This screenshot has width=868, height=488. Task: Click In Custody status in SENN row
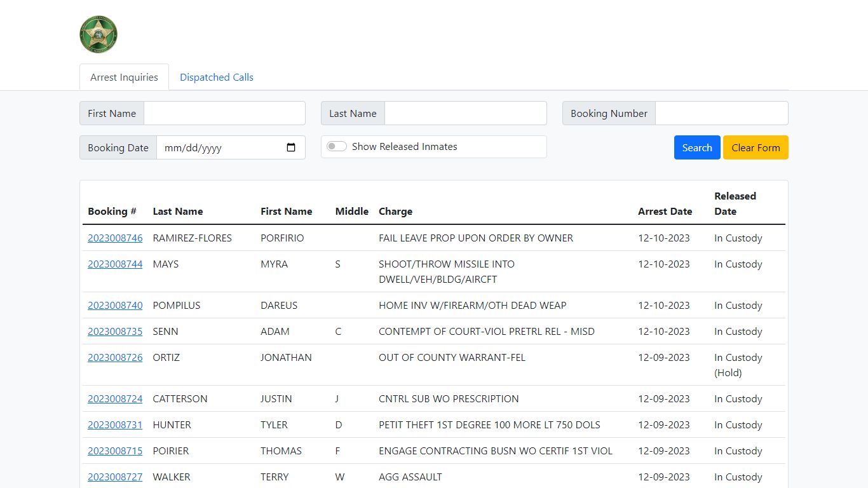pos(738,332)
